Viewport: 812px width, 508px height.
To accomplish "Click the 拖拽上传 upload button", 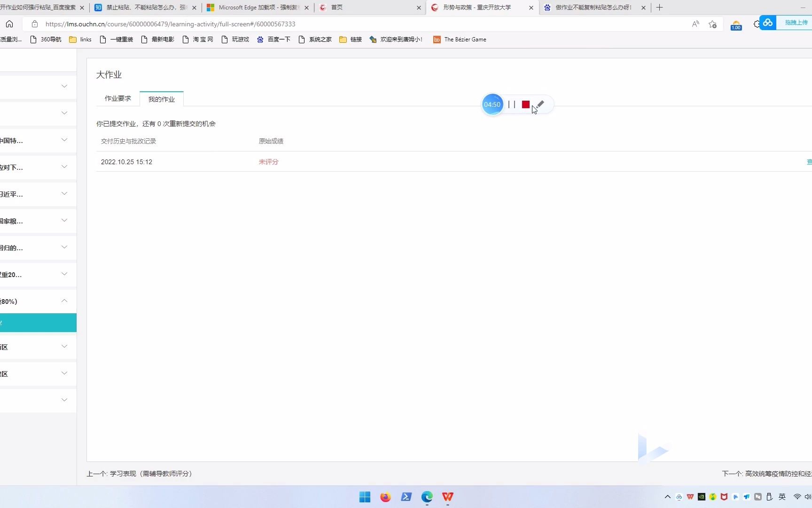I will click(796, 23).
